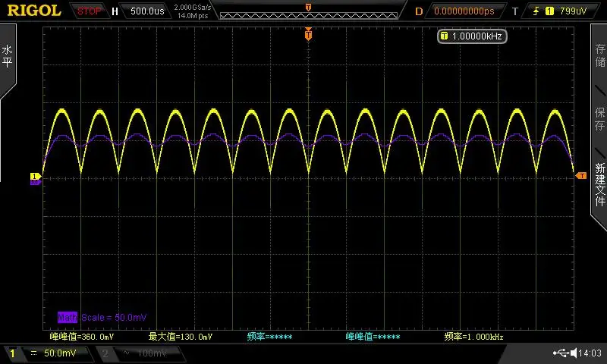Image resolution: width=607 pixels, height=364 pixels.
Task: Open the 水平 horizontal side tab
Action: 8,56
